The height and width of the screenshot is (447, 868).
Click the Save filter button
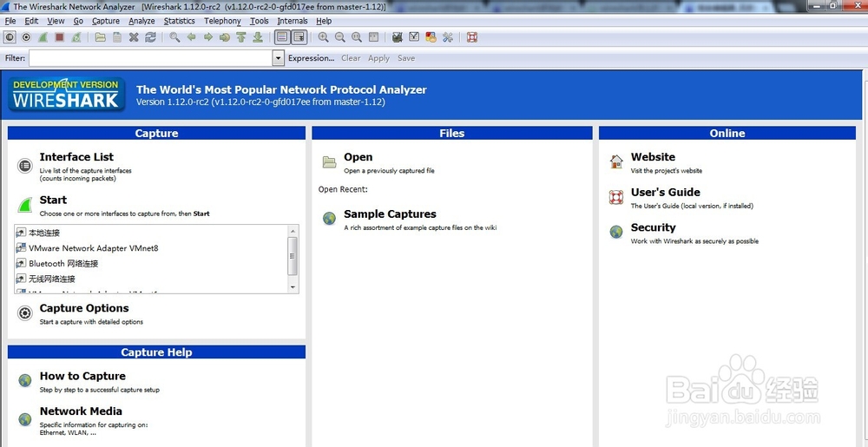405,58
